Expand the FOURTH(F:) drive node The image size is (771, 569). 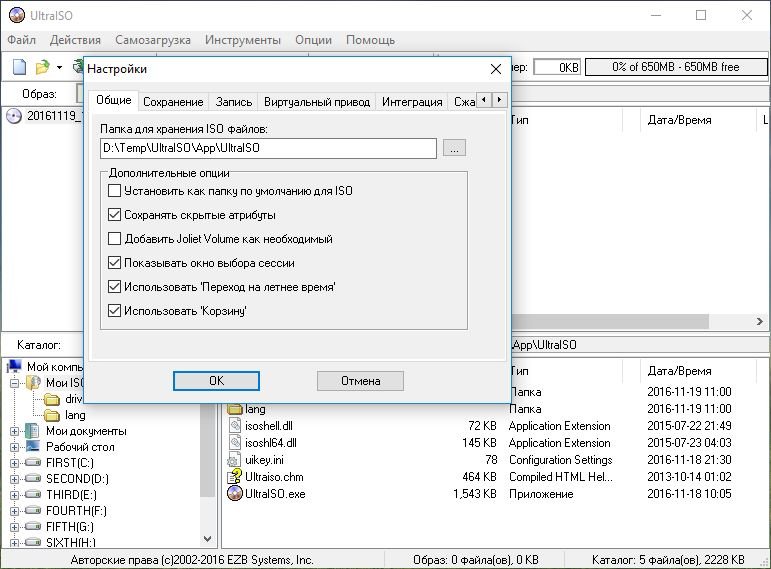pyautogui.click(x=14, y=511)
